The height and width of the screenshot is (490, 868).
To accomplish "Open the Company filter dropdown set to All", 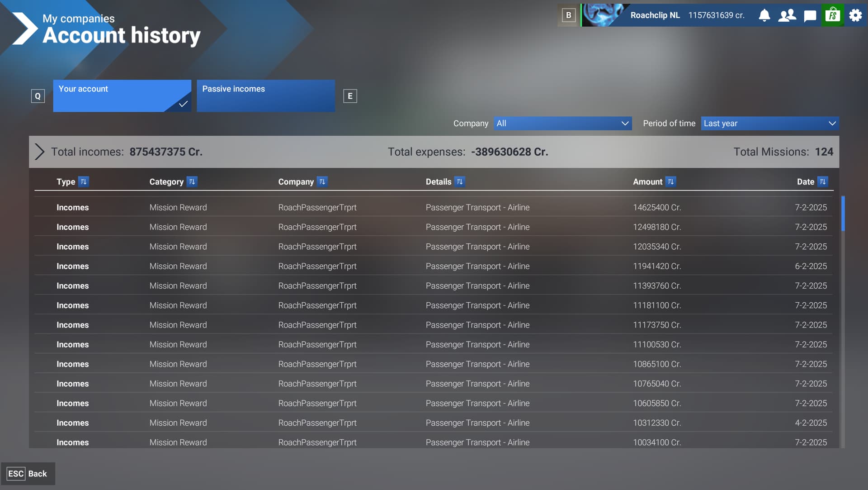I will click(562, 123).
